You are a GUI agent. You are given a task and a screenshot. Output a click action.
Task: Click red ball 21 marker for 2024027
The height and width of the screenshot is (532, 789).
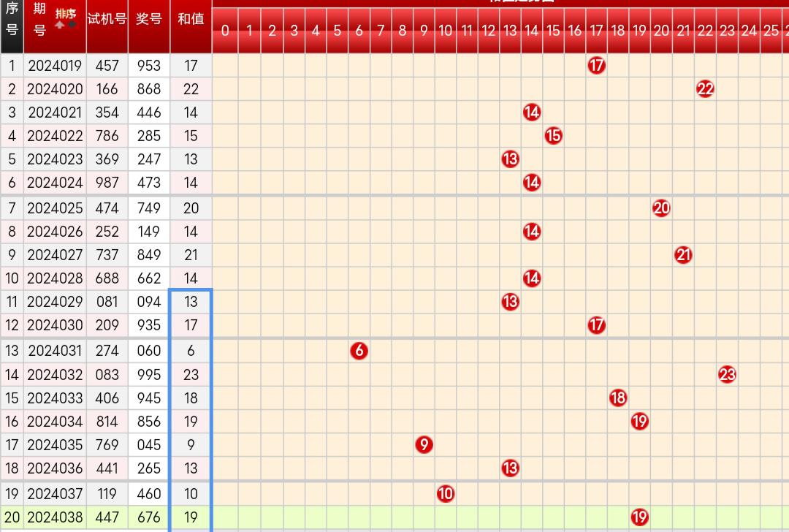point(683,255)
